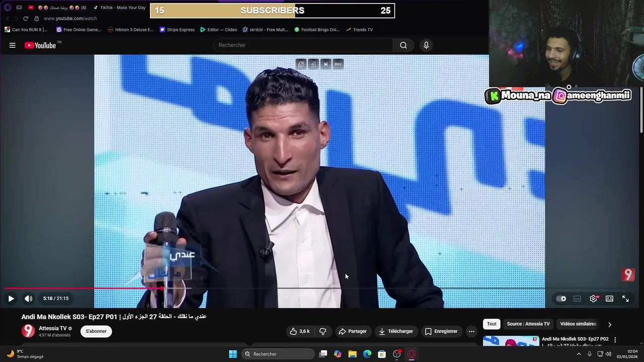This screenshot has height=362, width=644.
Task: Share the video via Partager
Action: [352, 331]
